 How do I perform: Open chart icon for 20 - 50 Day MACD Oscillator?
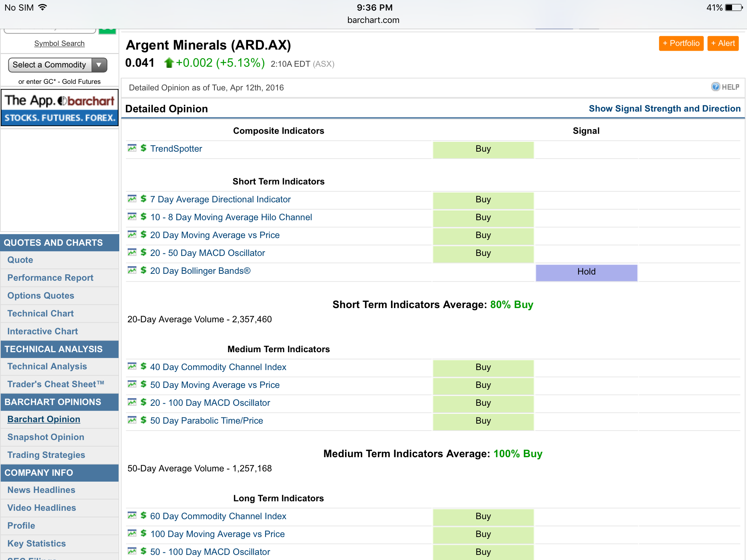(132, 252)
